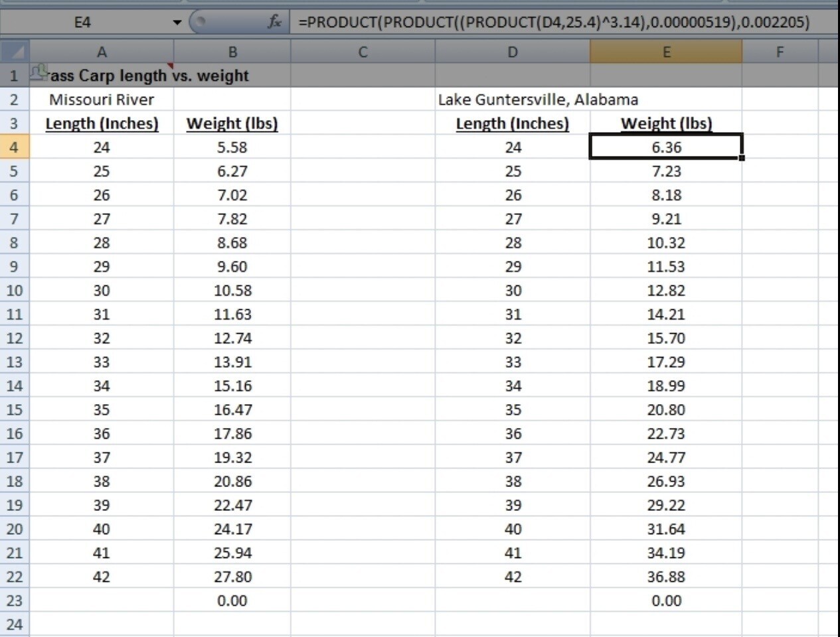Select the cell with value 19.32
840x637 pixels.
tap(232, 458)
